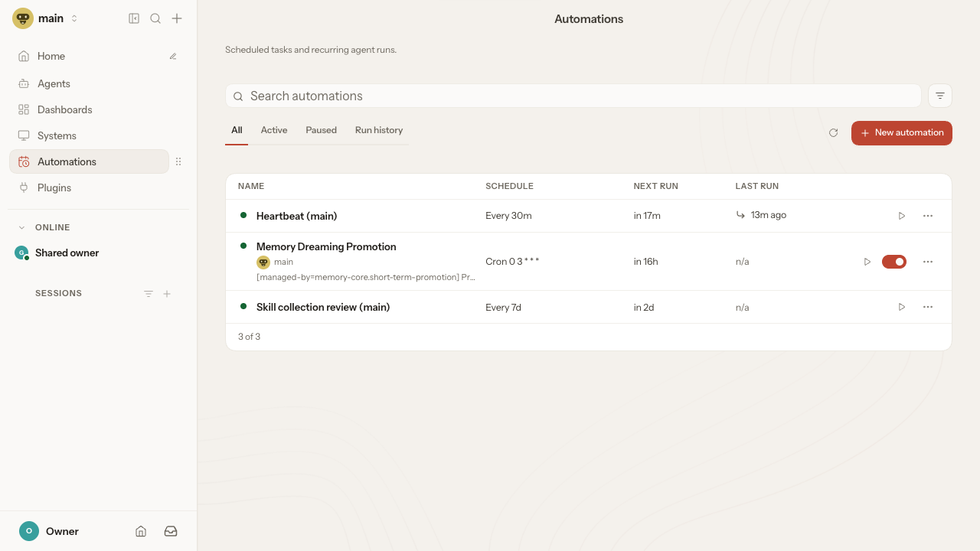Open Dashboards page
The width and height of the screenshot is (980, 551).
tap(89, 109)
